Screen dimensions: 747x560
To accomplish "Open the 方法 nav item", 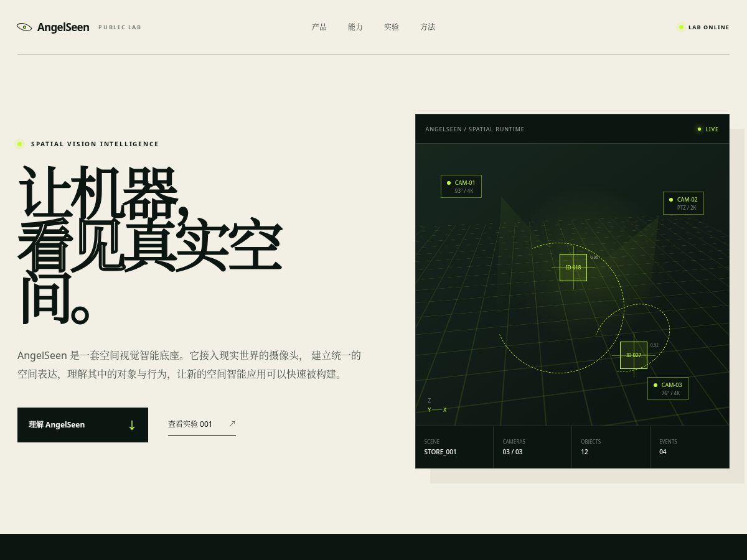I will (428, 27).
